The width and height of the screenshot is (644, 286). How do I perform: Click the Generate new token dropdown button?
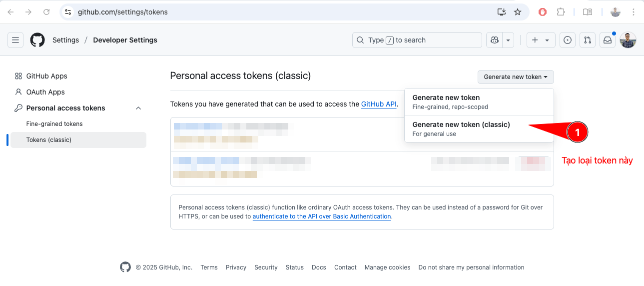click(516, 77)
